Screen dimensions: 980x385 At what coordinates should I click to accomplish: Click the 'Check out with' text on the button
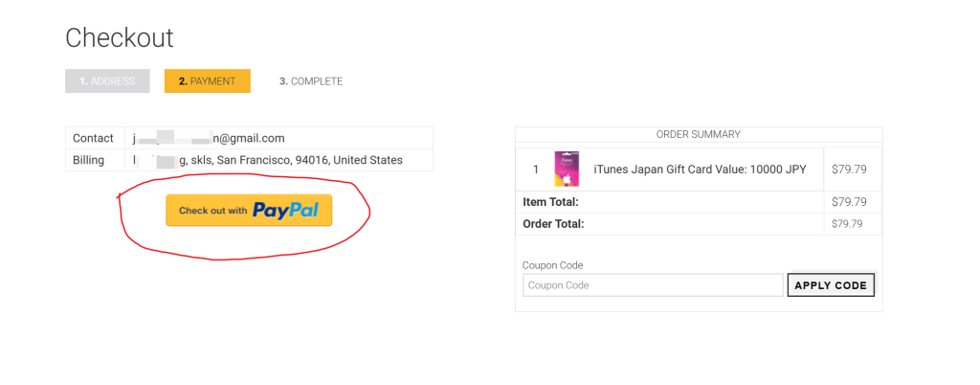click(213, 211)
